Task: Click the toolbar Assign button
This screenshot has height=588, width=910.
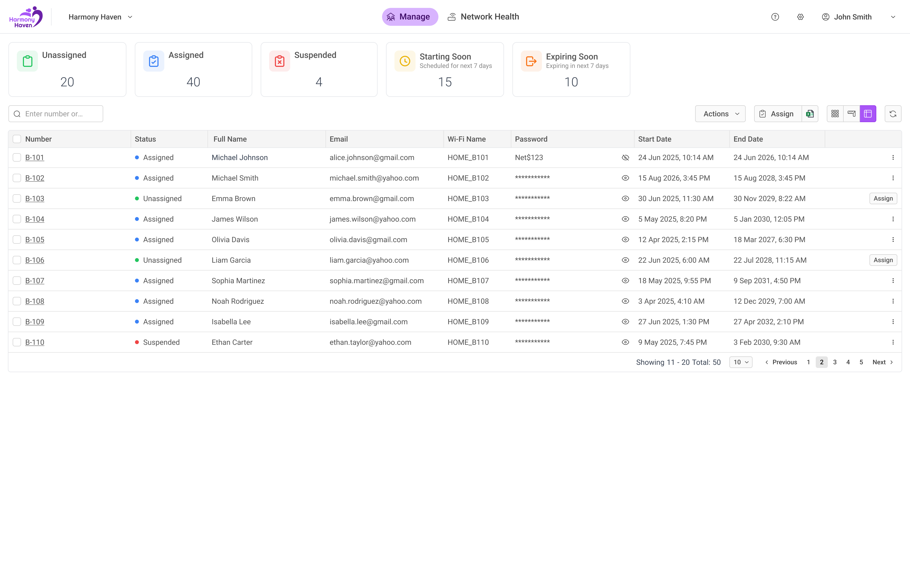Action: 778,114
